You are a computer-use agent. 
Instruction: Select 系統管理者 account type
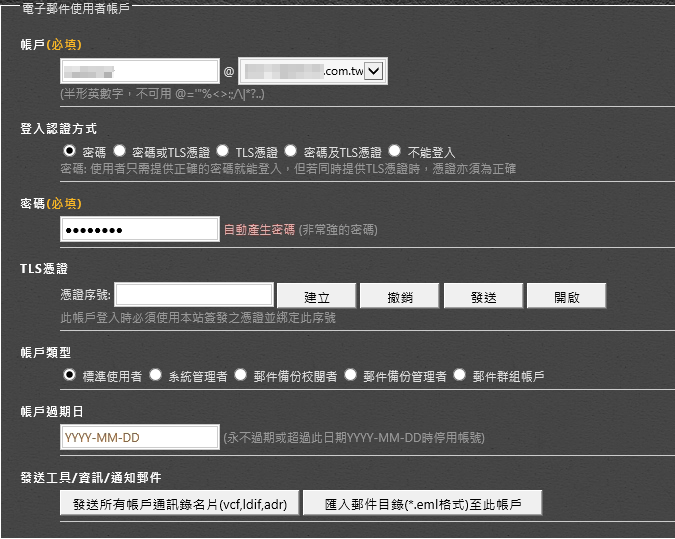155,375
